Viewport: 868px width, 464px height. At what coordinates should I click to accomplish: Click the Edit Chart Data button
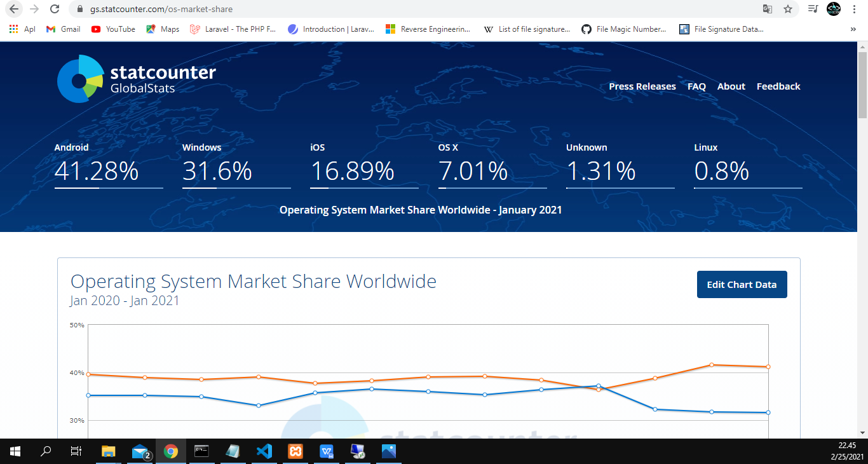pos(742,284)
